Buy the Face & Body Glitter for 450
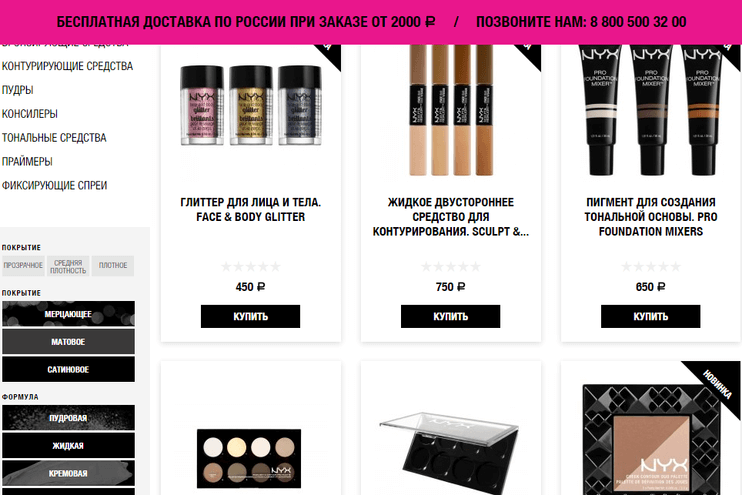The image size is (742, 495). 250,316
